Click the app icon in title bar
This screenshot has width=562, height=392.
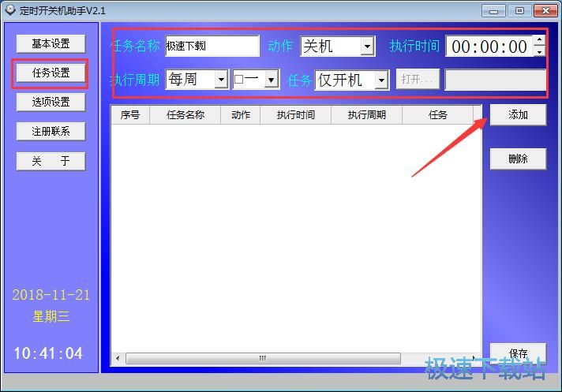pos(9,10)
